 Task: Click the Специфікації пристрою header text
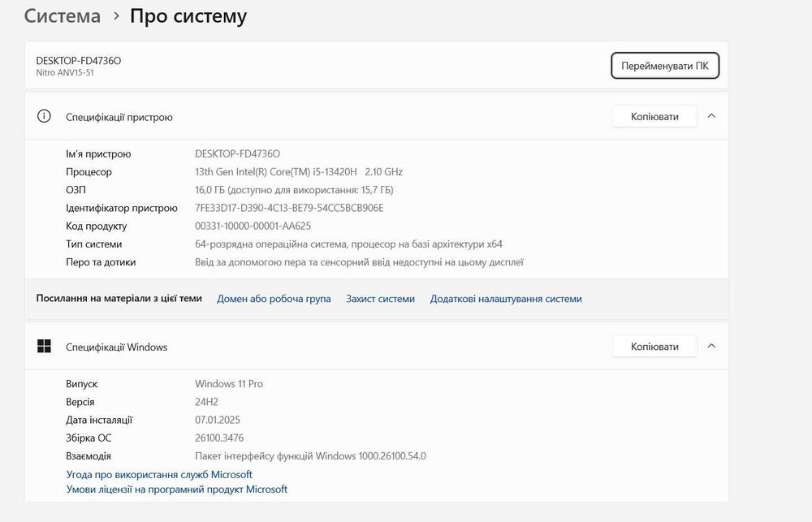pos(119,117)
